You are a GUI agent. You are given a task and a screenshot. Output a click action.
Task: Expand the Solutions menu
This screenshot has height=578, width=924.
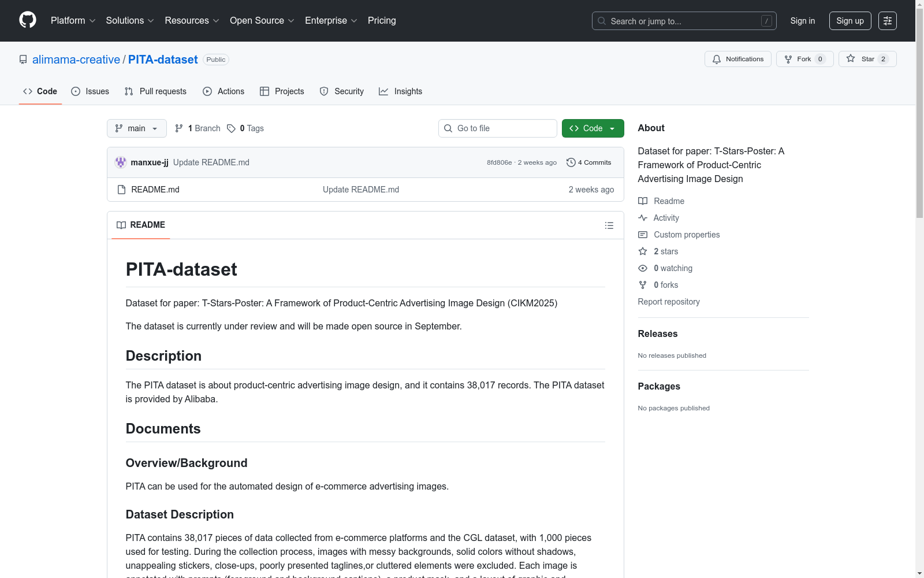[x=130, y=21]
